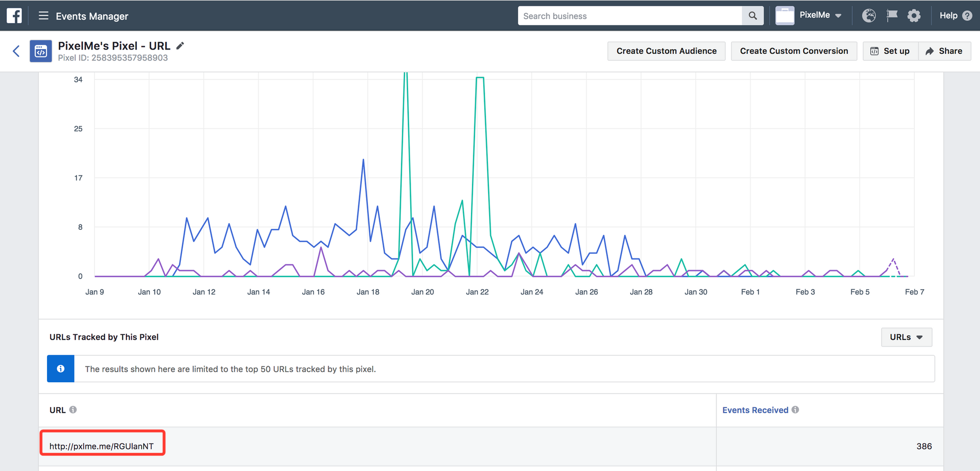This screenshot has width=980, height=471.
Task: Select the URL http://pxlme.me/RGUlanNT
Action: pyautogui.click(x=101, y=446)
